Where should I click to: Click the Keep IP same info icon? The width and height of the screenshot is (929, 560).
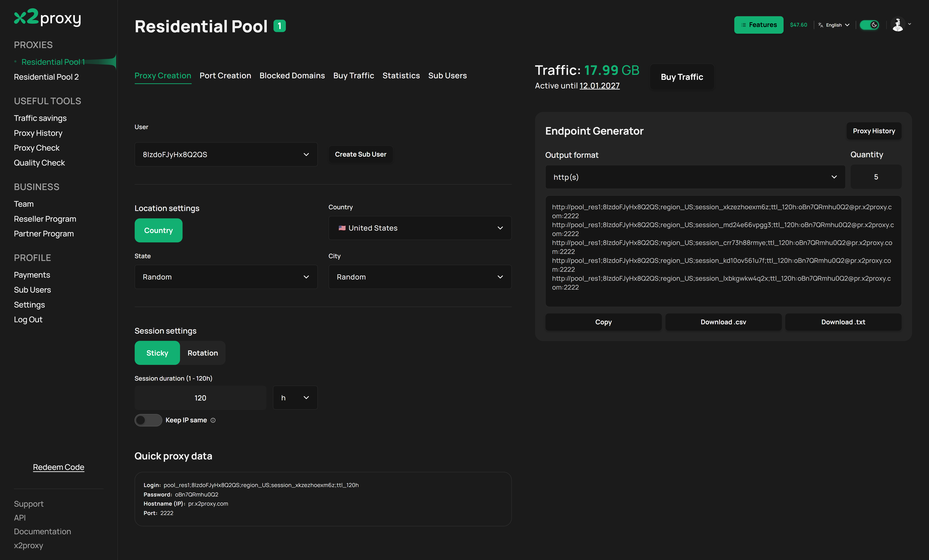pos(213,420)
